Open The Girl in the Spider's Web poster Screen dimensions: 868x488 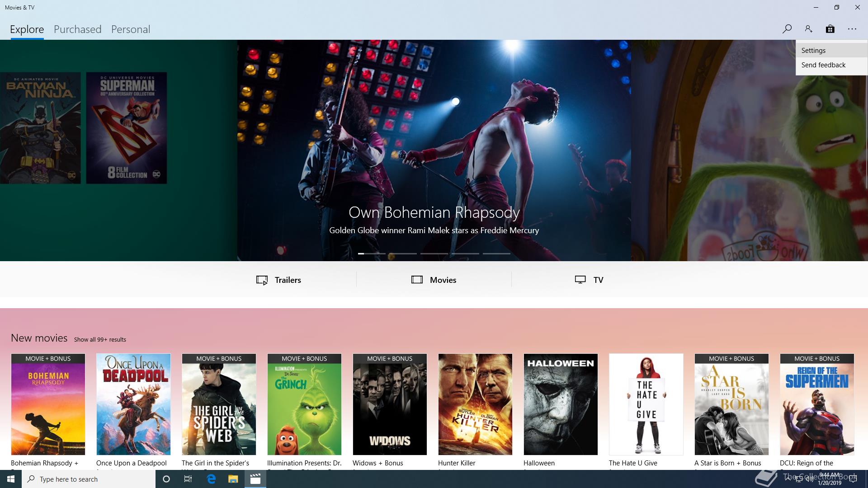pos(219,404)
